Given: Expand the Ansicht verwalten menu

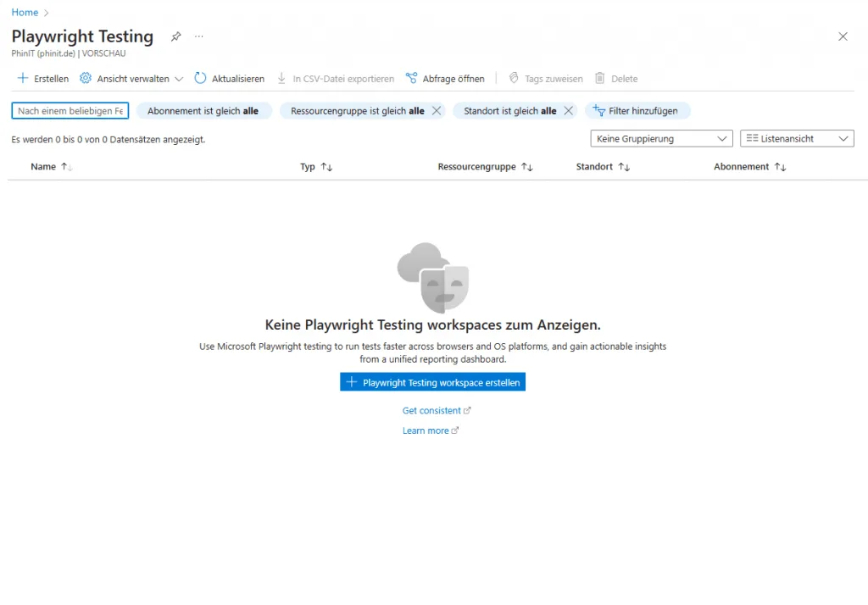Looking at the screenshot, I should pyautogui.click(x=131, y=79).
